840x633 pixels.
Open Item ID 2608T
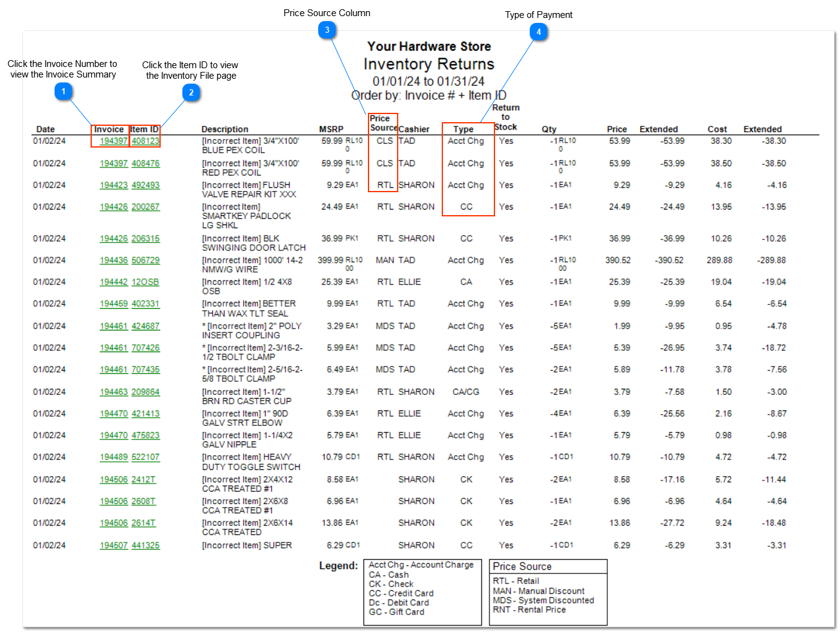pos(143,502)
